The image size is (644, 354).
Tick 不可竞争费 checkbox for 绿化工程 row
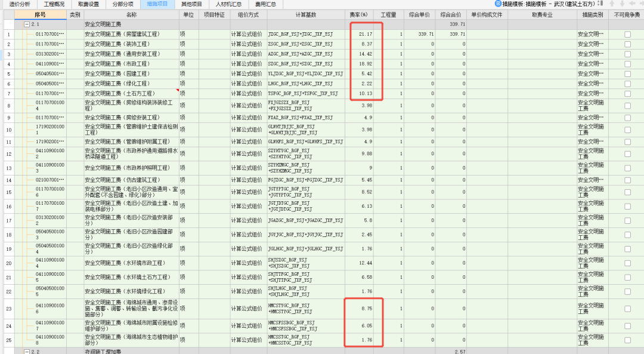coord(627,84)
